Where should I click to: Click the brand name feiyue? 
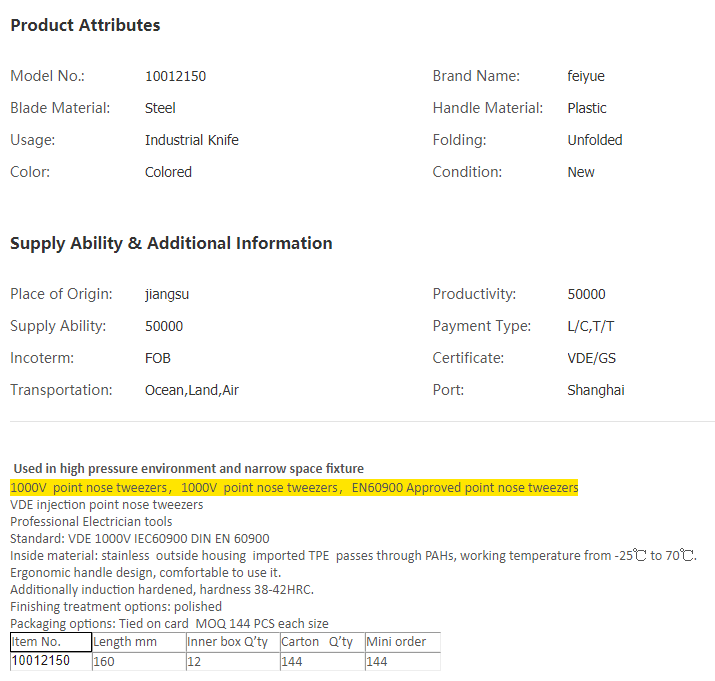(586, 76)
